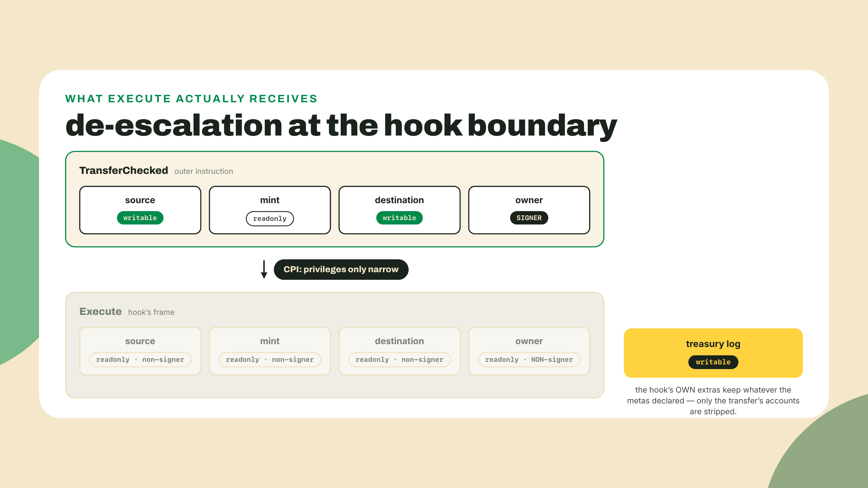Viewport: 868px width, 488px height.
Task: Click the green 'writable' badge under TransferChecked source
Action: 140,218
